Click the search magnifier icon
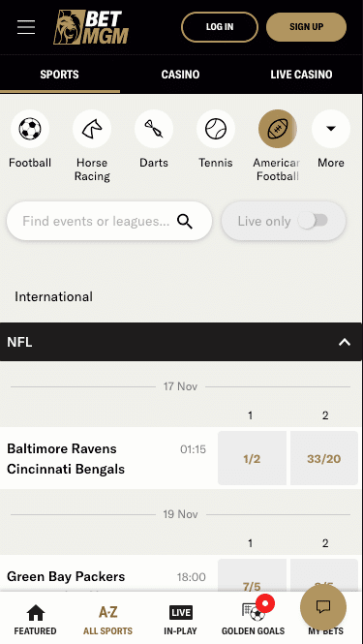This screenshot has width=363, height=644. (185, 222)
